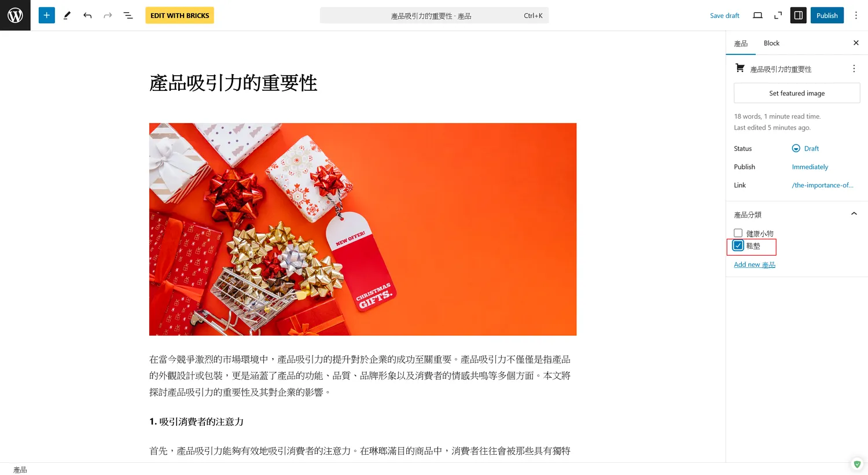Click the Edit with Bricks button

[179, 16]
